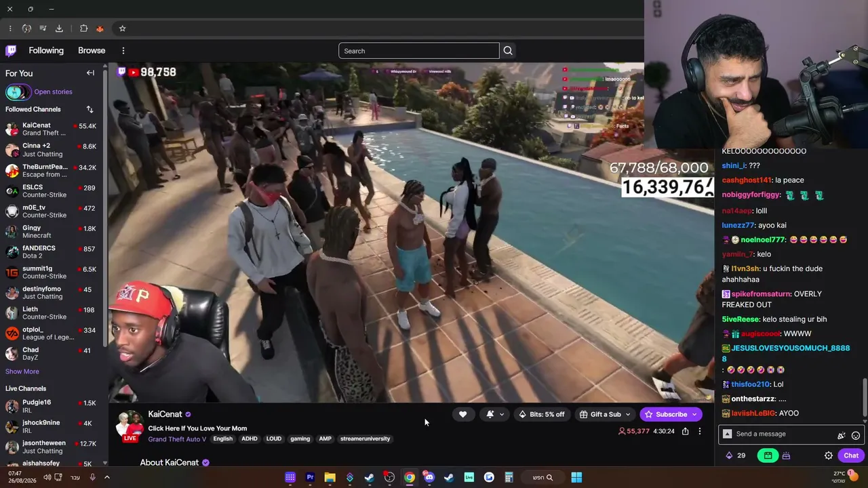868x488 pixels.
Task: Click the English stream tag
Action: tap(222, 439)
